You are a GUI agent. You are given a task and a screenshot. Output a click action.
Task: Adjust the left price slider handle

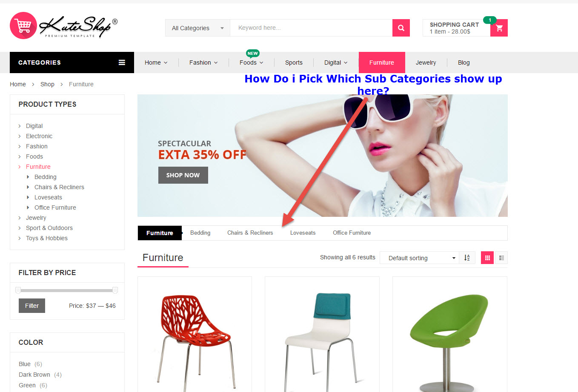pos(18,290)
